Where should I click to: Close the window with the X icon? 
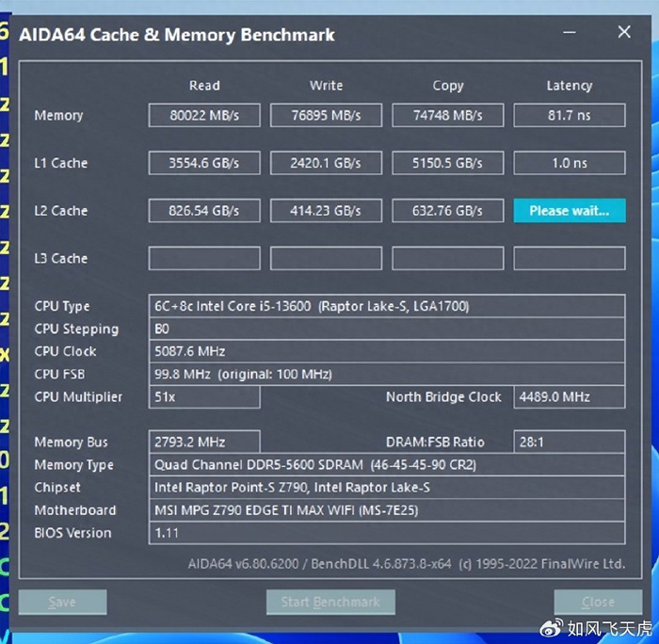pos(624,31)
